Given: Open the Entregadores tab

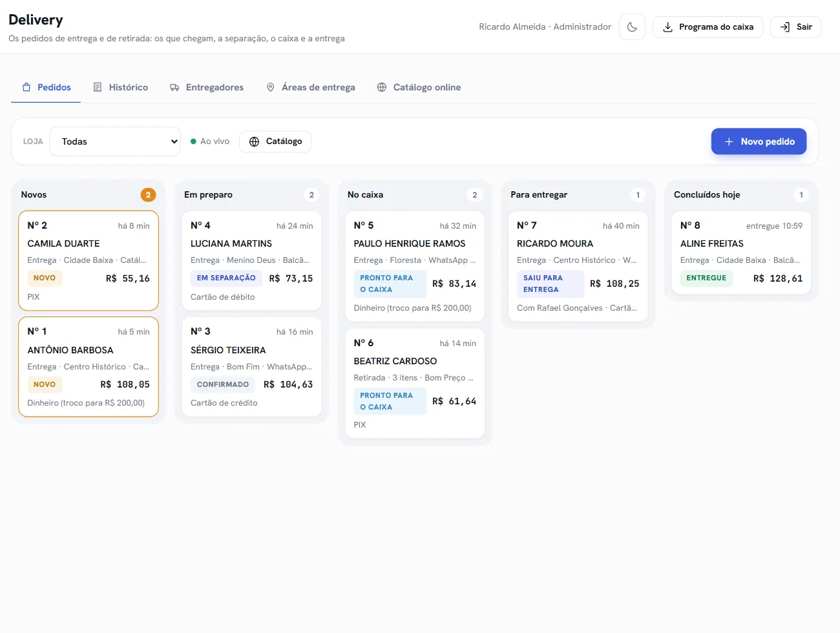Looking at the screenshot, I should tap(207, 87).
